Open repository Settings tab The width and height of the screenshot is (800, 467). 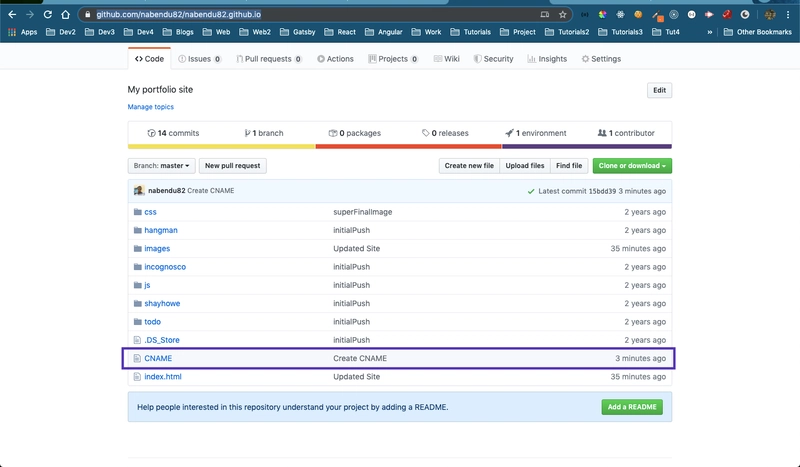[x=601, y=59]
